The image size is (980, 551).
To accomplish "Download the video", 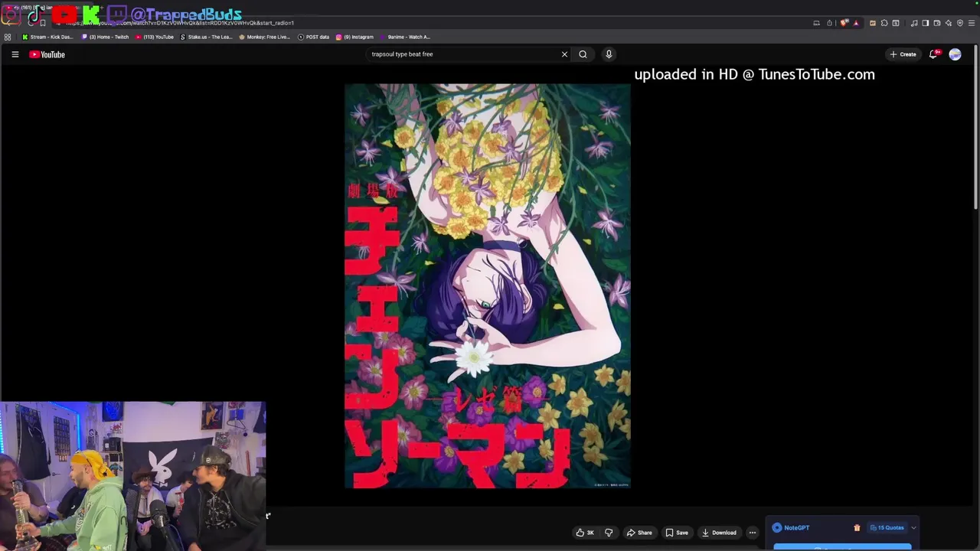I will click(719, 533).
